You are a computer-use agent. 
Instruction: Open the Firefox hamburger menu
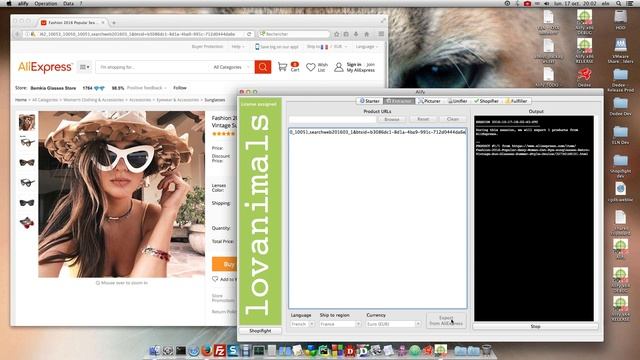[381, 34]
